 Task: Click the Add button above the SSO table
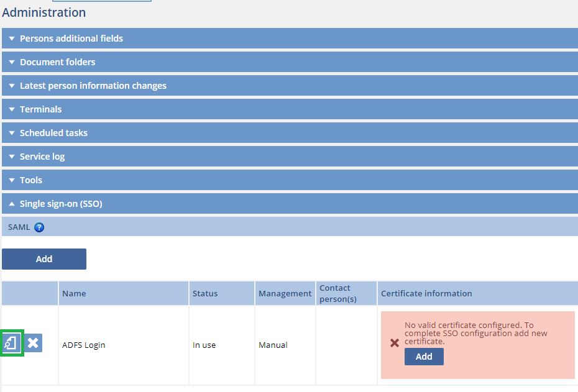[x=44, y=258]
